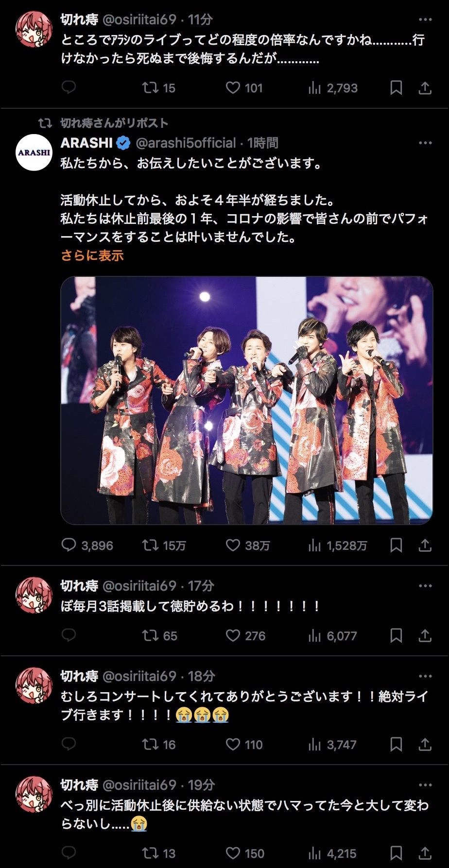The image size is (449, 868).
Task: Open more options on the 19分 tweet
Action: pyautogui.click(x=425, y=785)
